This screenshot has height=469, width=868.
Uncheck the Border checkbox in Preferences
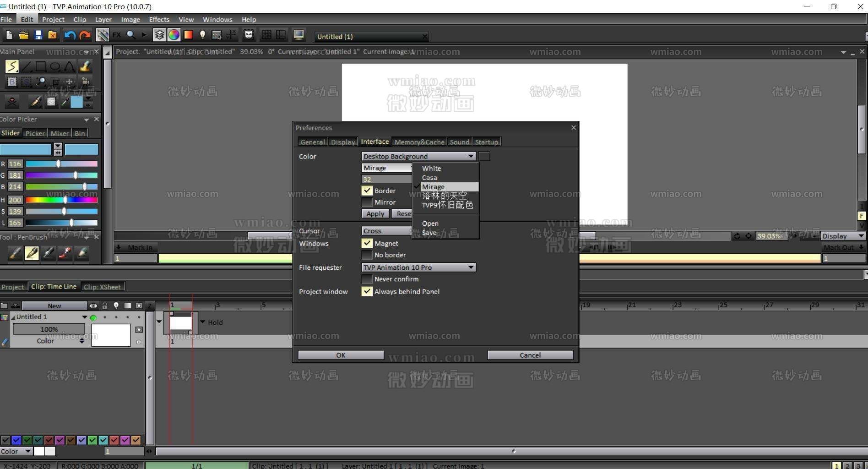tap(367, 191)
